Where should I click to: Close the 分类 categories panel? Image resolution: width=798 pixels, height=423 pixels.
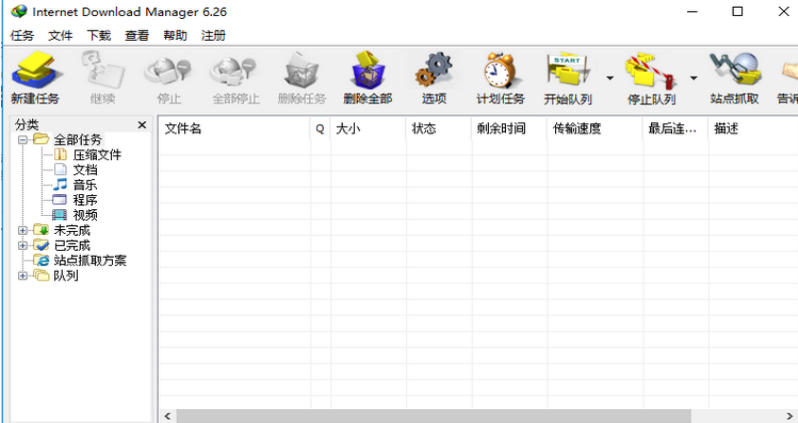[x=142, y=125]
